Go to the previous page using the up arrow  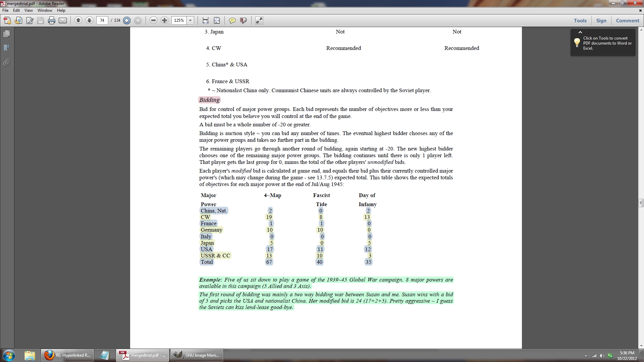tap(78, 20)
